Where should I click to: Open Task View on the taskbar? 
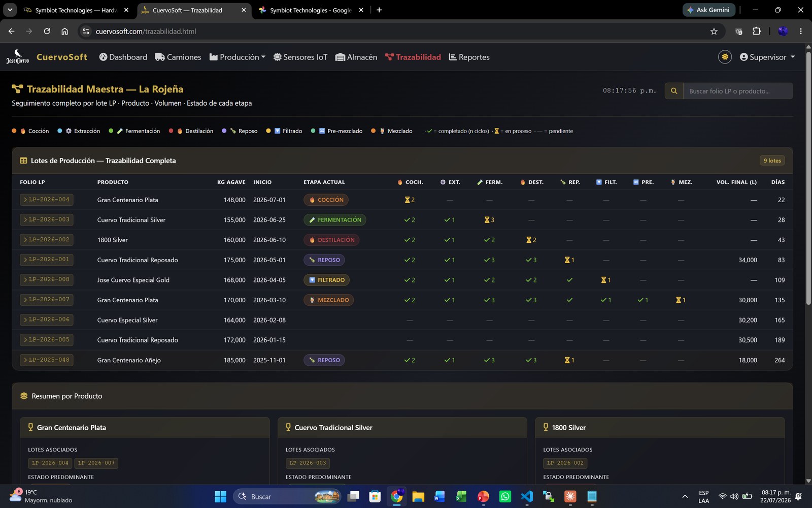(353, 496)
